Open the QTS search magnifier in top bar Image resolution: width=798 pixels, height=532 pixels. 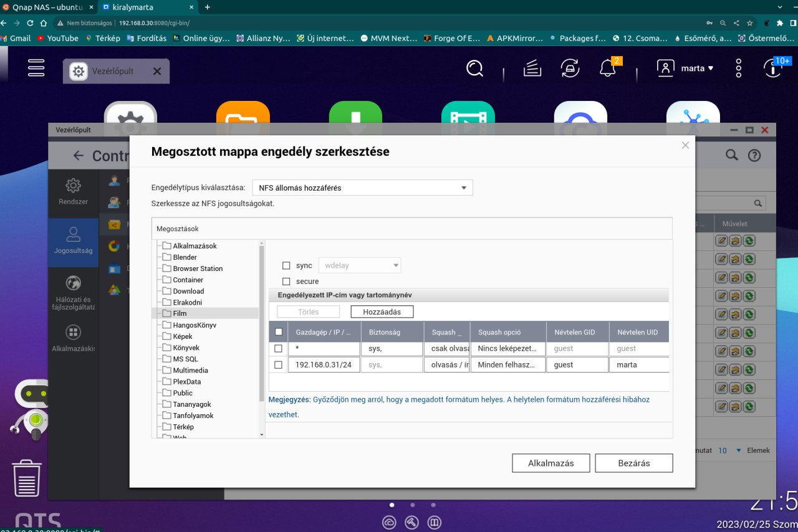(x=475, y=68)
